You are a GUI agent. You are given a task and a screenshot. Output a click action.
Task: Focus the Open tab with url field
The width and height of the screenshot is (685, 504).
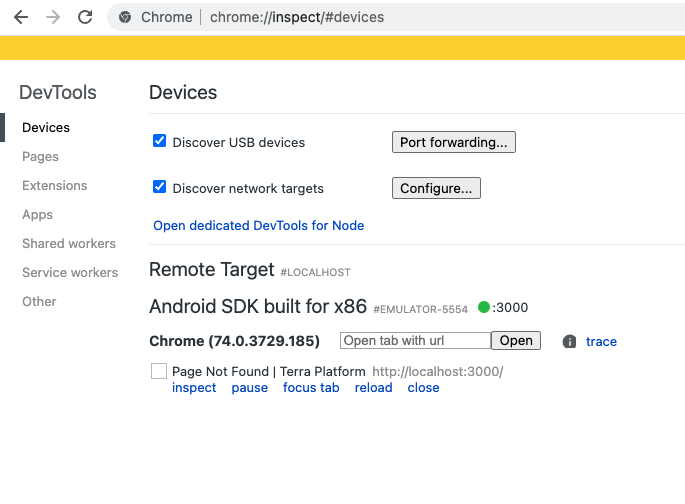[x=415, y=340]
